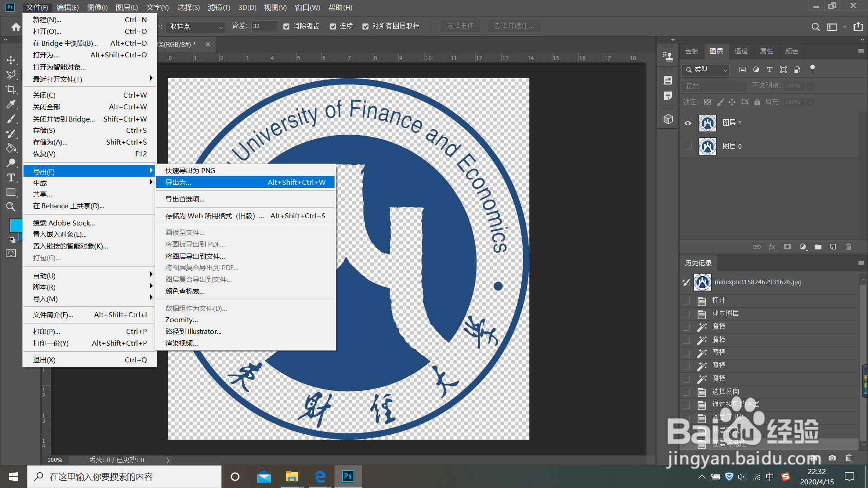
Task: Select the Brush tool
Action: pos(11,119)
